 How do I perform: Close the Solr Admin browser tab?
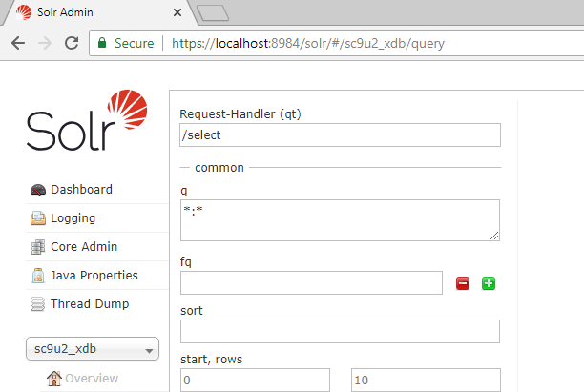click(x=177, y=12)
